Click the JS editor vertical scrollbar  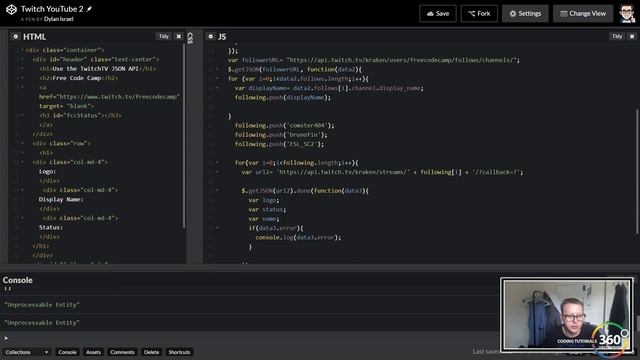pos(637,171)
